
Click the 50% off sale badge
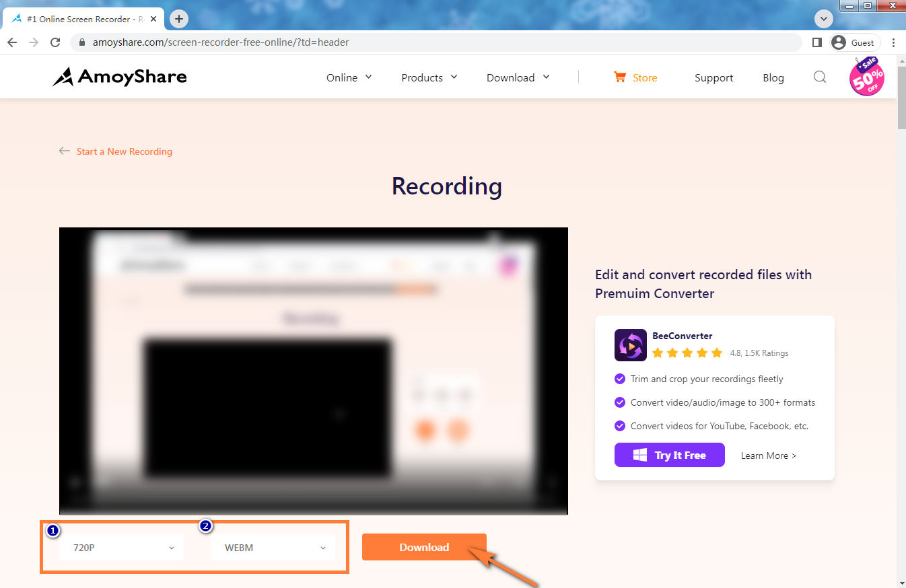coord(867,77)
